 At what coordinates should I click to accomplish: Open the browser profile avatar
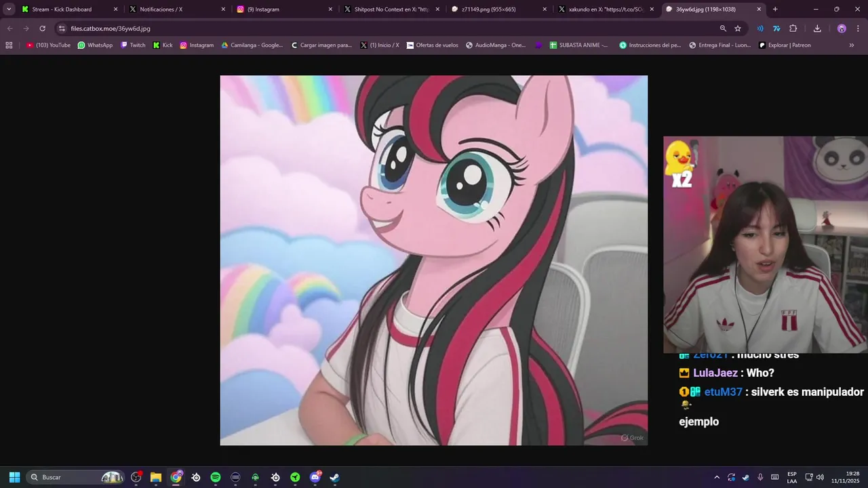(842, 28)
